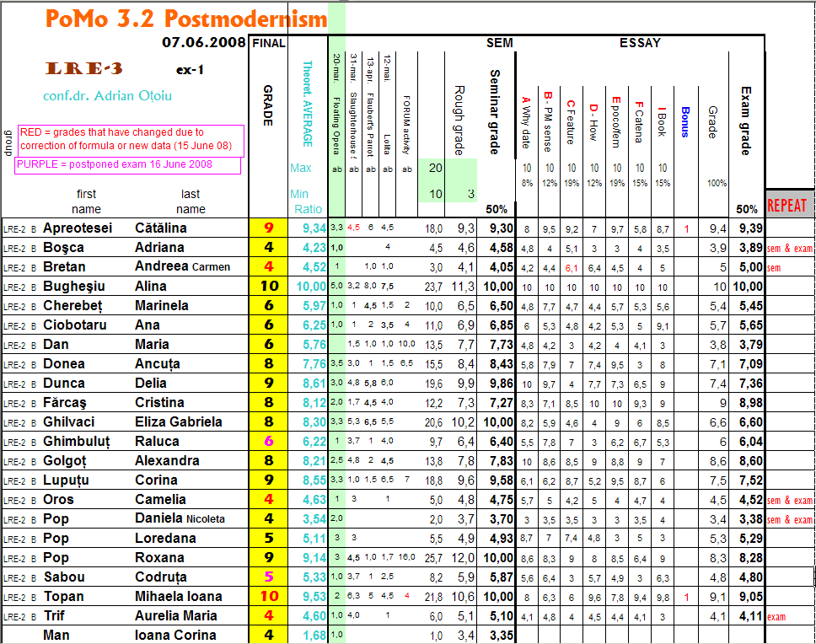Select the SEM section header
The height and width of the screenshot is (644, 816).
[500, 43]
